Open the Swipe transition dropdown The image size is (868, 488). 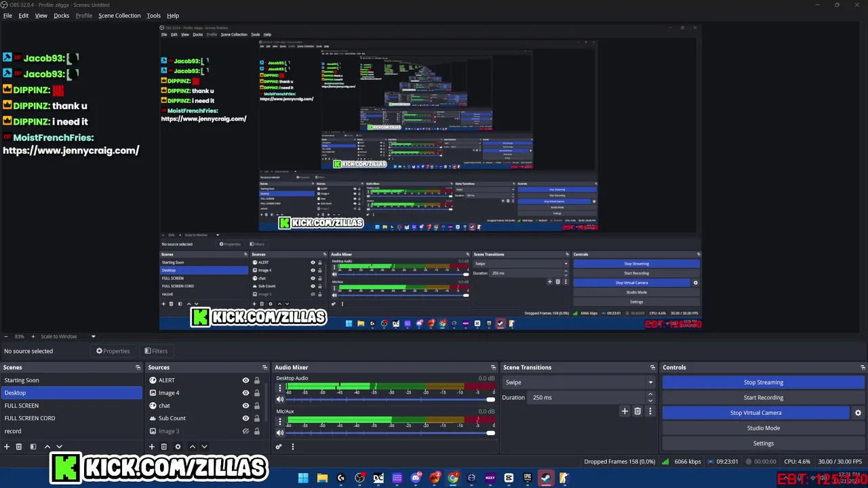point(578,382)
